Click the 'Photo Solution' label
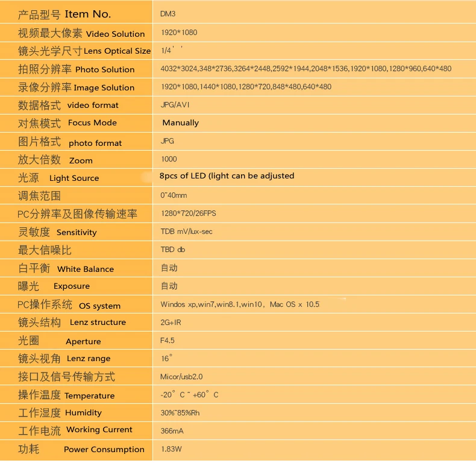Screen dimensions: 476x463 pos(105,69)
